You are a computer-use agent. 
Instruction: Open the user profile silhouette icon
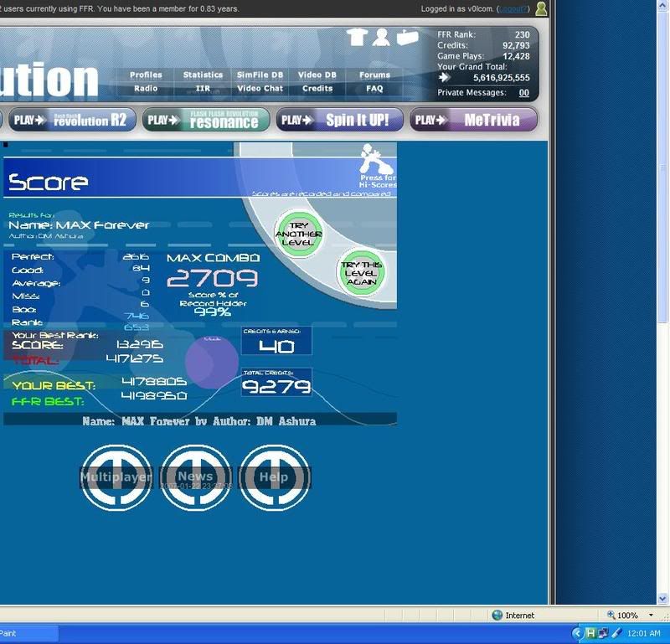click(381, 37)
